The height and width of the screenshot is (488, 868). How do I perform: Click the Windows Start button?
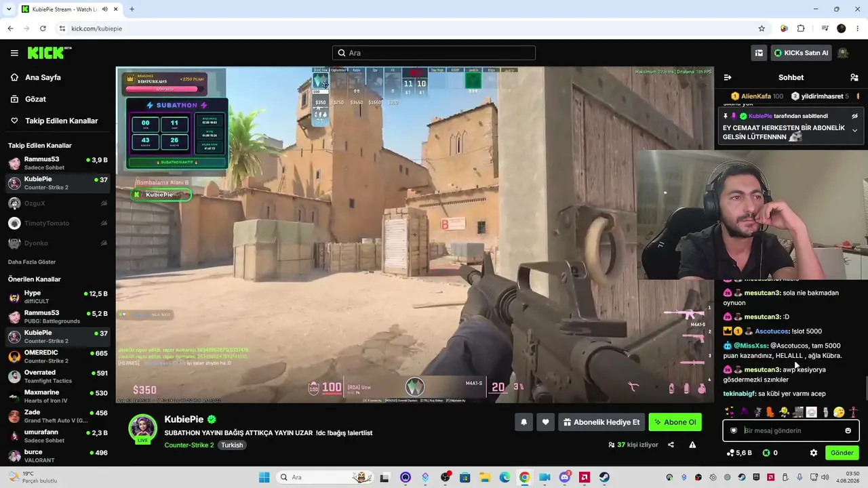tap(264, 477)
